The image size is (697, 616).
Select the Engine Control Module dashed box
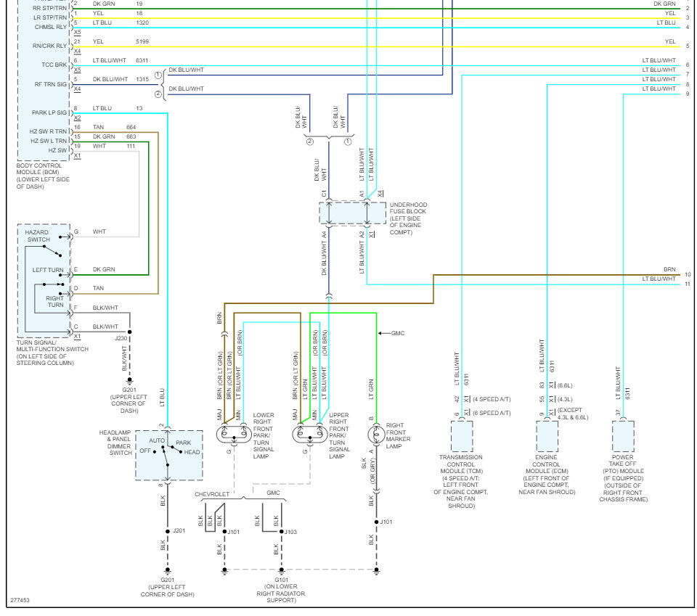coord(547,437)
